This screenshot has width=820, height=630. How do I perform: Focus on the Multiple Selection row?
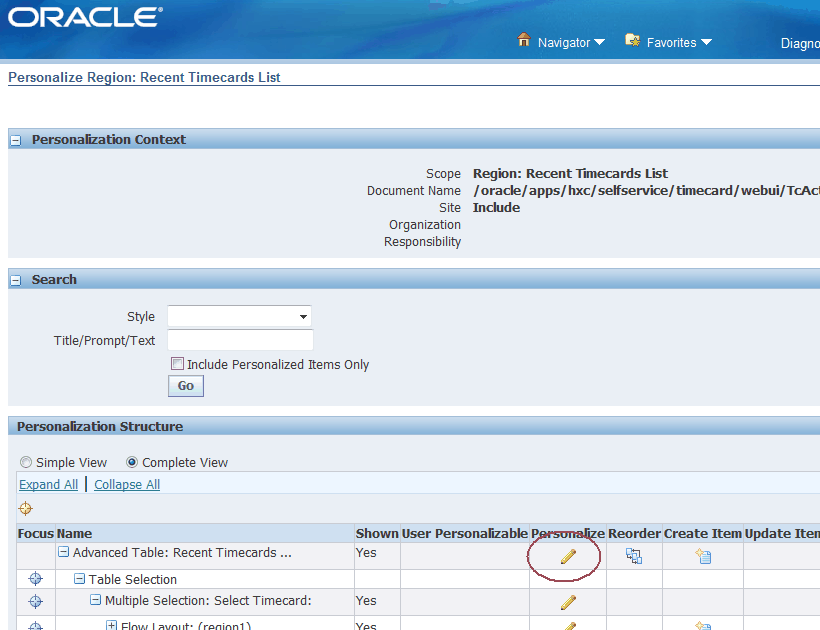(x=36, y=602)
